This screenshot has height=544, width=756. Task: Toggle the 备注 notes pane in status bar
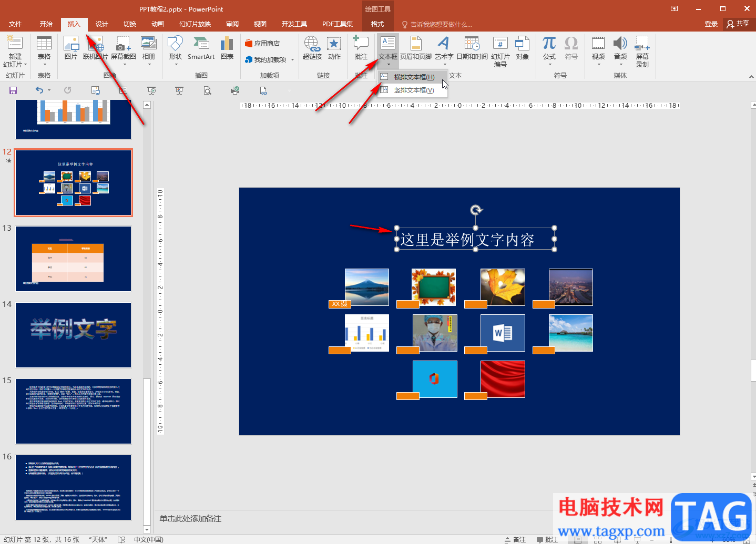click(515, 540)
